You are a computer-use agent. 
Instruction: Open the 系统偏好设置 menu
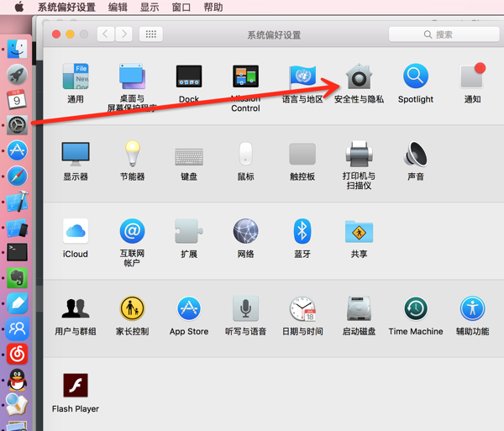(66, 7)
